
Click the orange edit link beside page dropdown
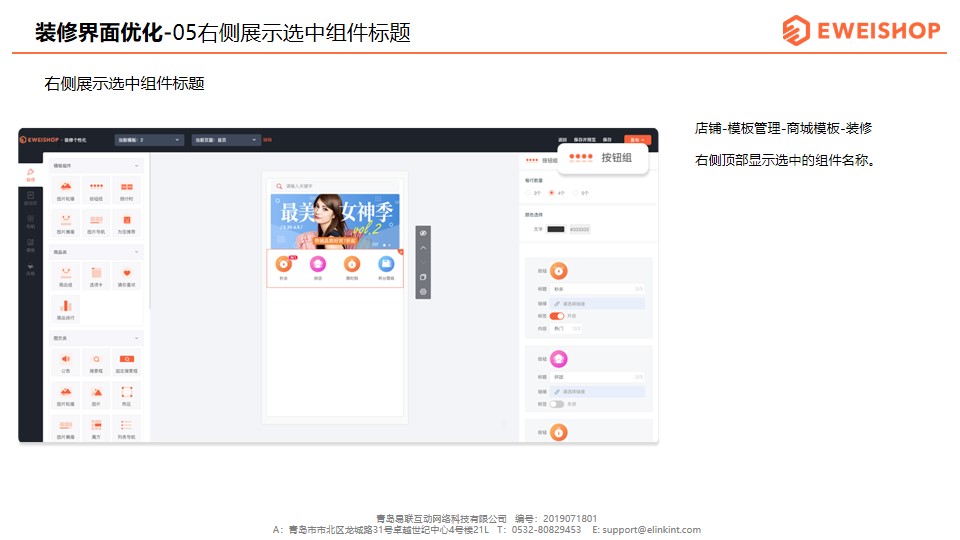pos(268,140)
